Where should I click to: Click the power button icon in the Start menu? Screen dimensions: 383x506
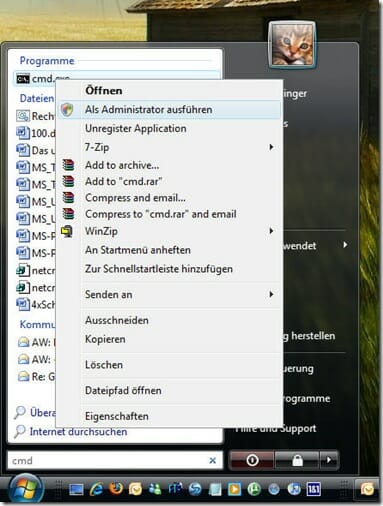(252, 460)
